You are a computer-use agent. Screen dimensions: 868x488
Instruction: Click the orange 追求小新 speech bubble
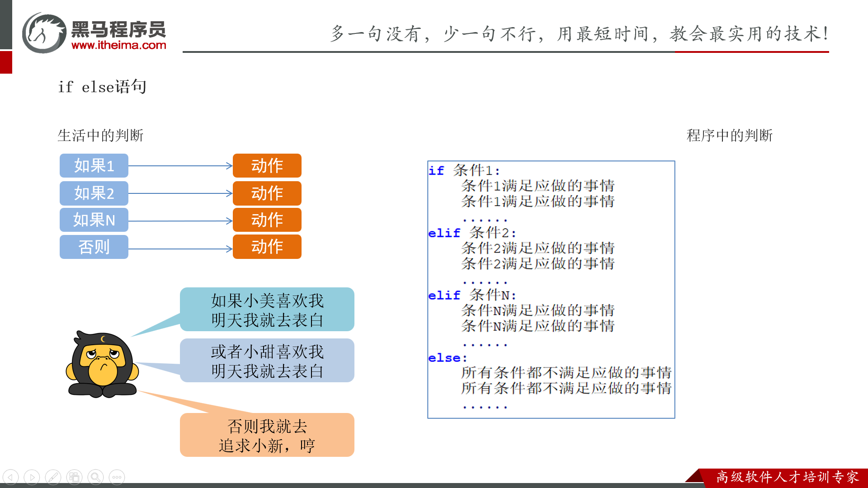(x=267, y=436)
